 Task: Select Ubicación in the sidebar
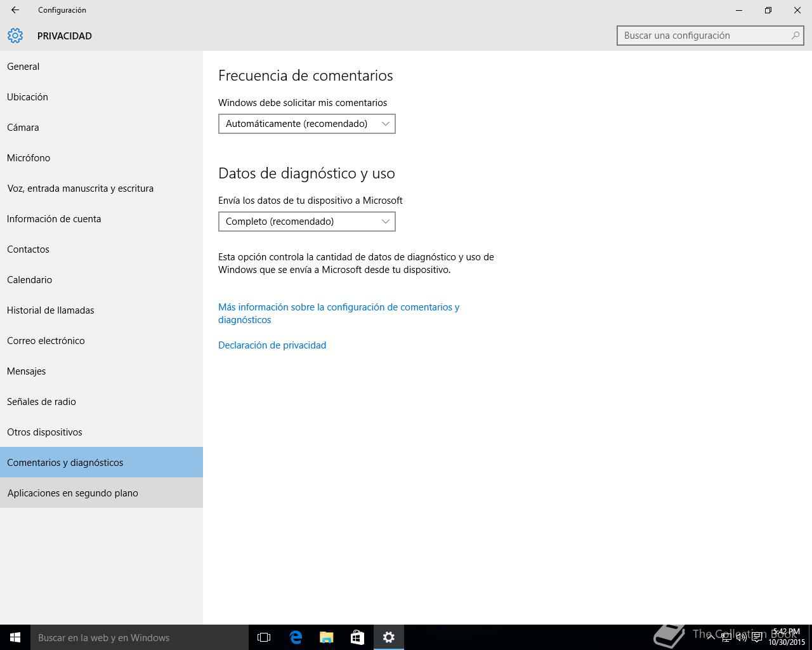pyautogui.click(x=101, y=97)
